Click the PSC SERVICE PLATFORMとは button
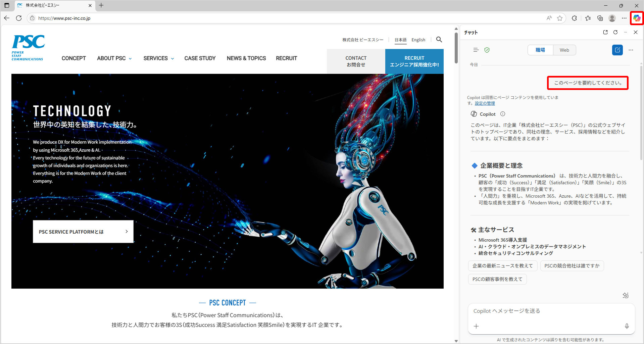This screenshot has width=644, height=344. [x=83, y=232]
